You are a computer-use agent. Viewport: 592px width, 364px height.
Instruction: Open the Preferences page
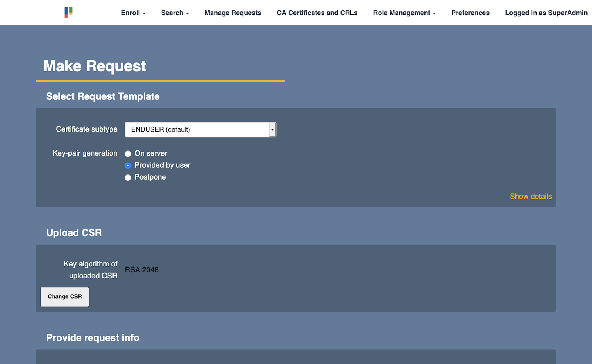470,13
